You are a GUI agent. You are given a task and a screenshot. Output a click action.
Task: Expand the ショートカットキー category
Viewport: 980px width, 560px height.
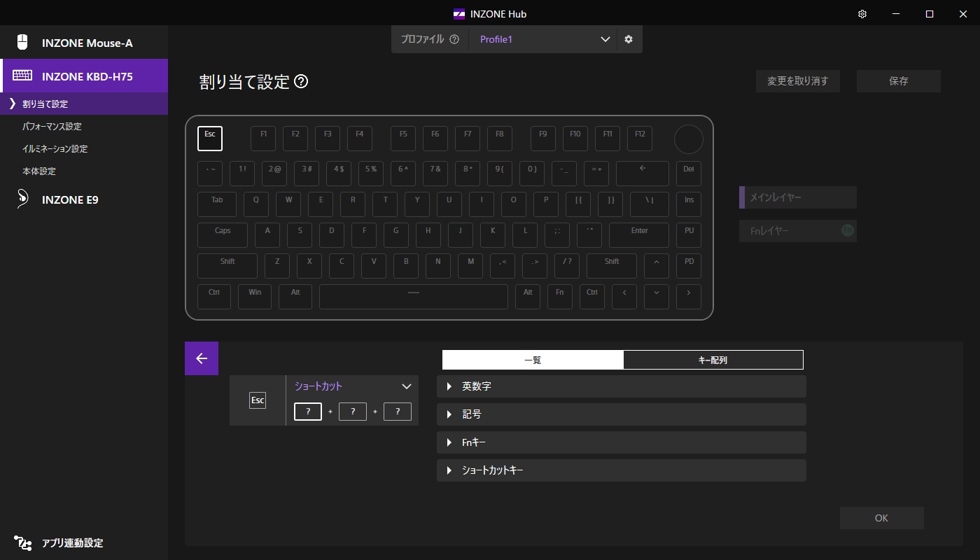click(622, 470)
